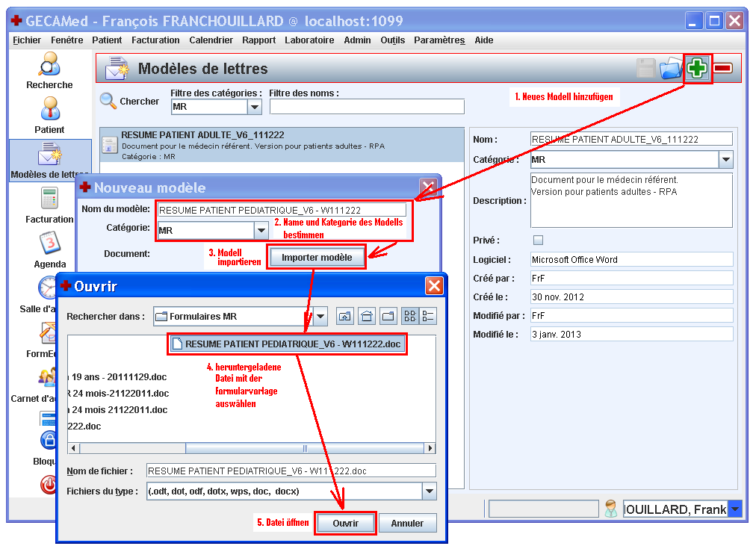Click the green plus add template icon
The width and height of the screenshot is (756, 546).
click(x=697, y=69)
